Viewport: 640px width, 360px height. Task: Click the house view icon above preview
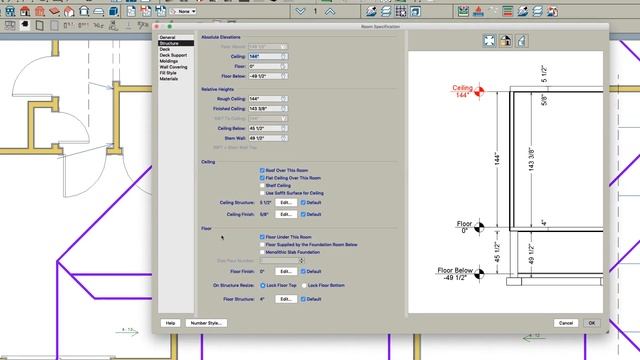[x=506, y=40]
